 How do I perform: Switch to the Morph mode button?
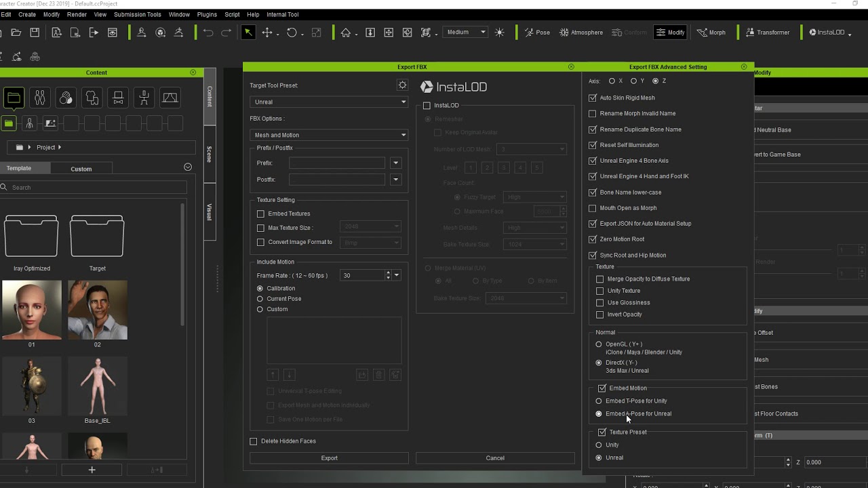pos(711,32)
